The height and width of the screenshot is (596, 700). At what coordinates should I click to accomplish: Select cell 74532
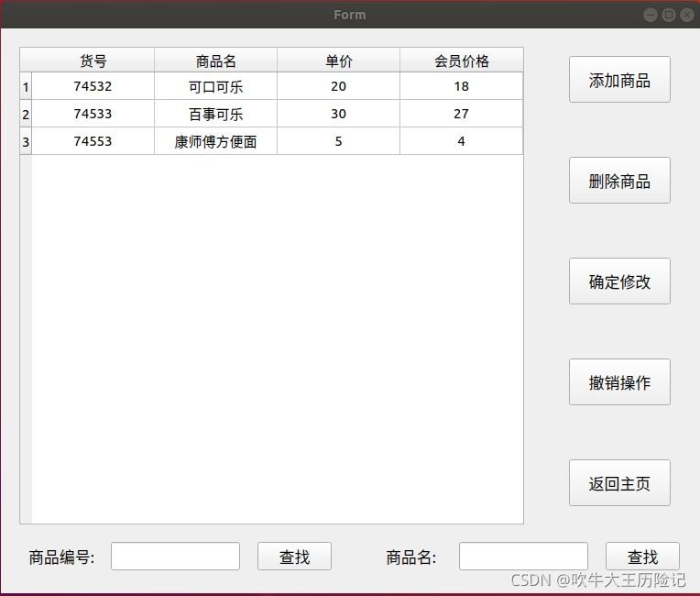pos(93,86)
